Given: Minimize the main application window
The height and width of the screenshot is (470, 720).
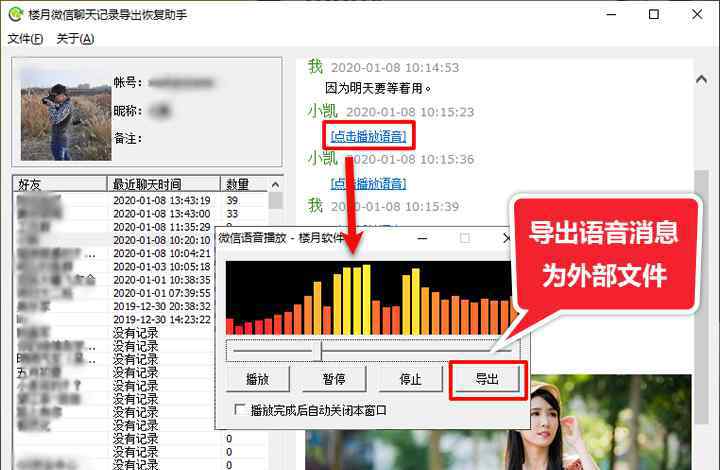Looking at the screenshot, I should pyautogui.click(x=611, y=15).
